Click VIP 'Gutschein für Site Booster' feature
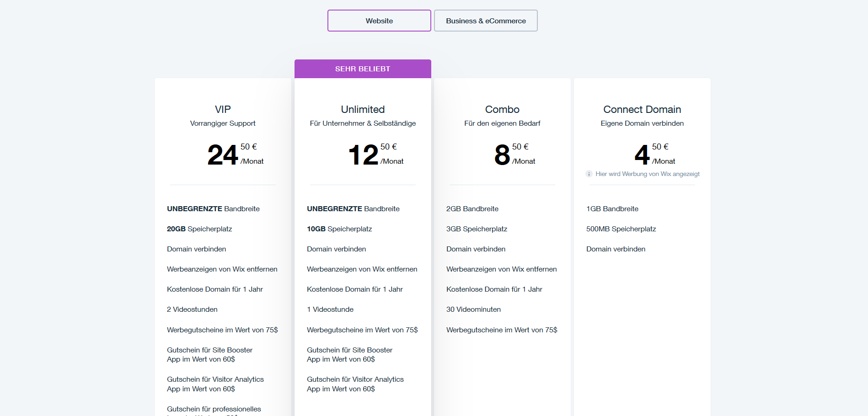The image size is (868, 416). coord(209,354)
